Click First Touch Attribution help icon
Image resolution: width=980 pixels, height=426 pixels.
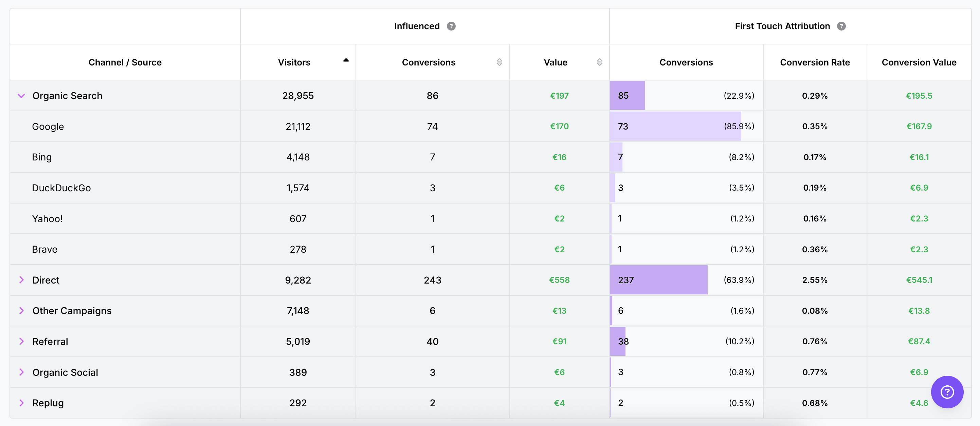(x=841, y=26)
